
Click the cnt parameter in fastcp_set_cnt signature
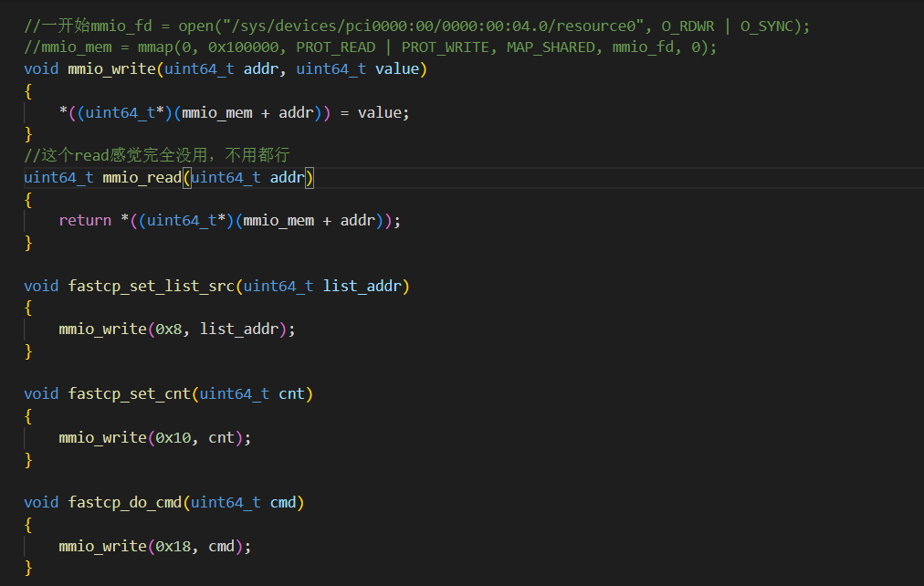coord(291,393)
